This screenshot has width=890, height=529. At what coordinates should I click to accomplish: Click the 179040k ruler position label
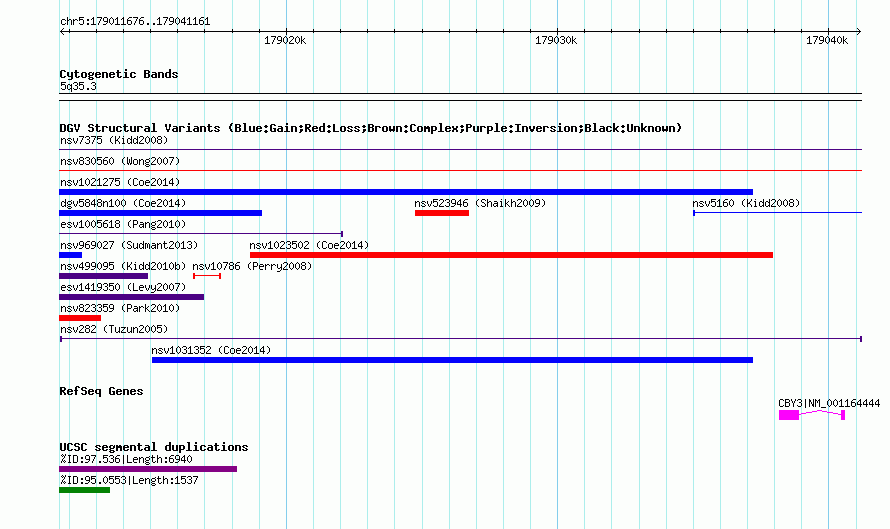(x=827, y=40)
